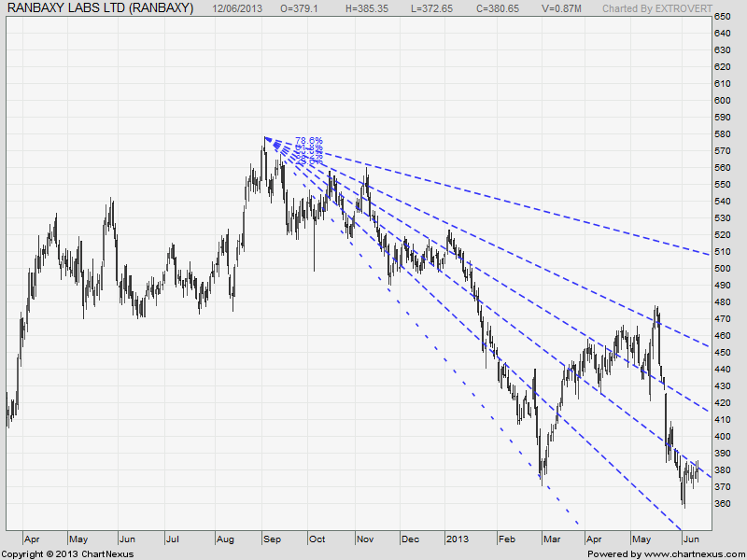Select the Dec marker on time axis
The width and height of the screenshot is (747, 560).
410,539
